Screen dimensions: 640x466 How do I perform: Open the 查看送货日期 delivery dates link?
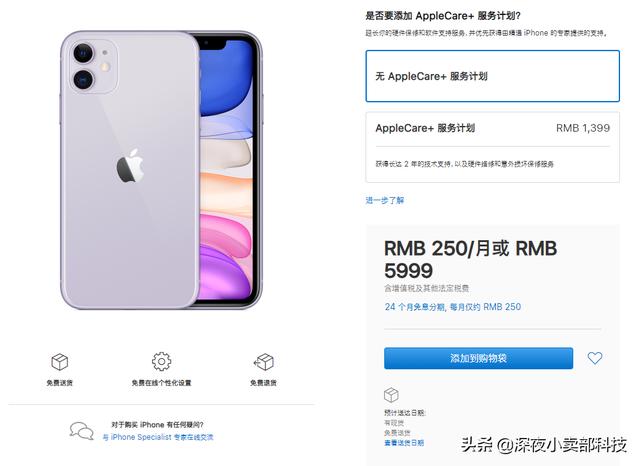pos(404,443)
